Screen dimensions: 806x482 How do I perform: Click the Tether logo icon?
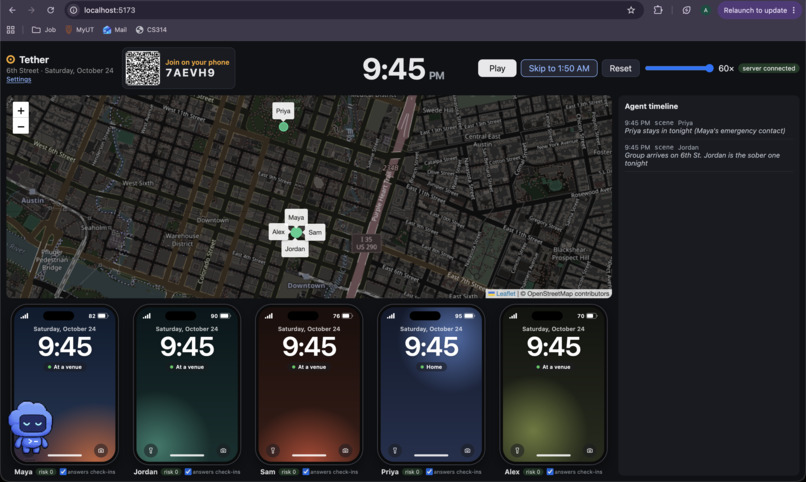point(11,60)
